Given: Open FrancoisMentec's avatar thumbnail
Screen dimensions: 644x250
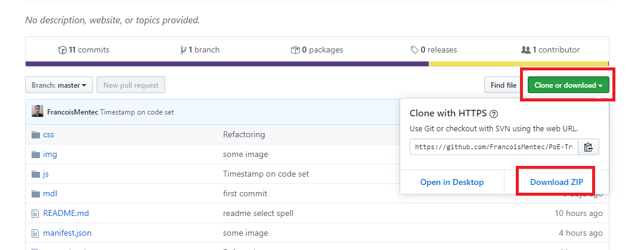Looking at the screenshot, I should [38, 112].
